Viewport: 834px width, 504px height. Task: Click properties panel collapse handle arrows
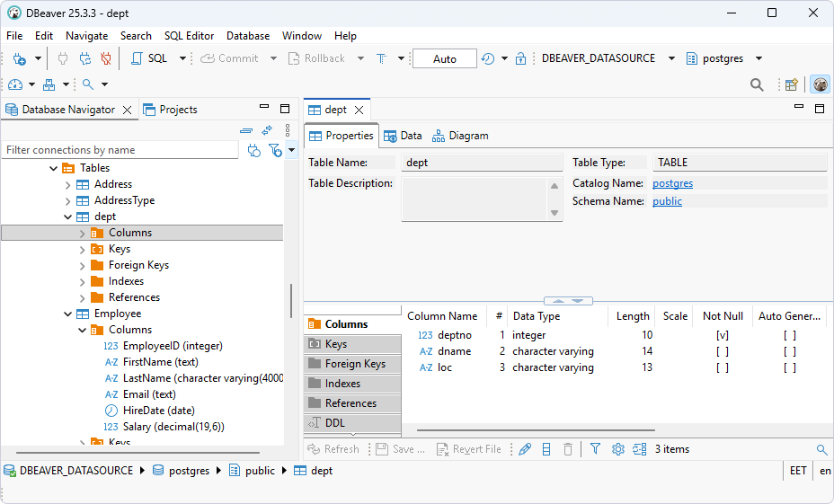coord(568,301)
